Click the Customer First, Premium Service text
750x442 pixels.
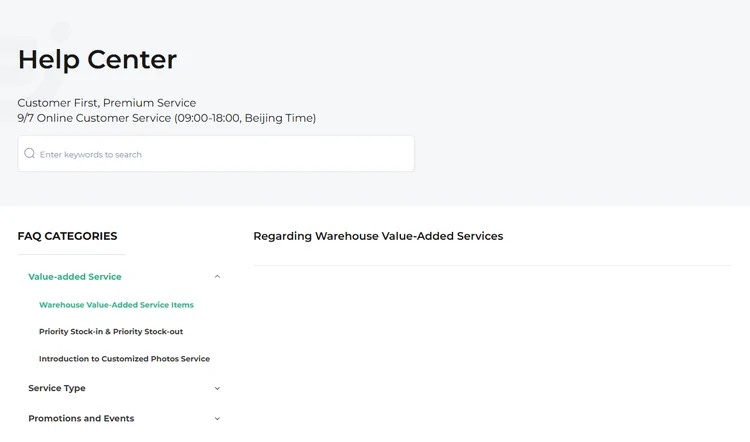[x=107, y=103]
